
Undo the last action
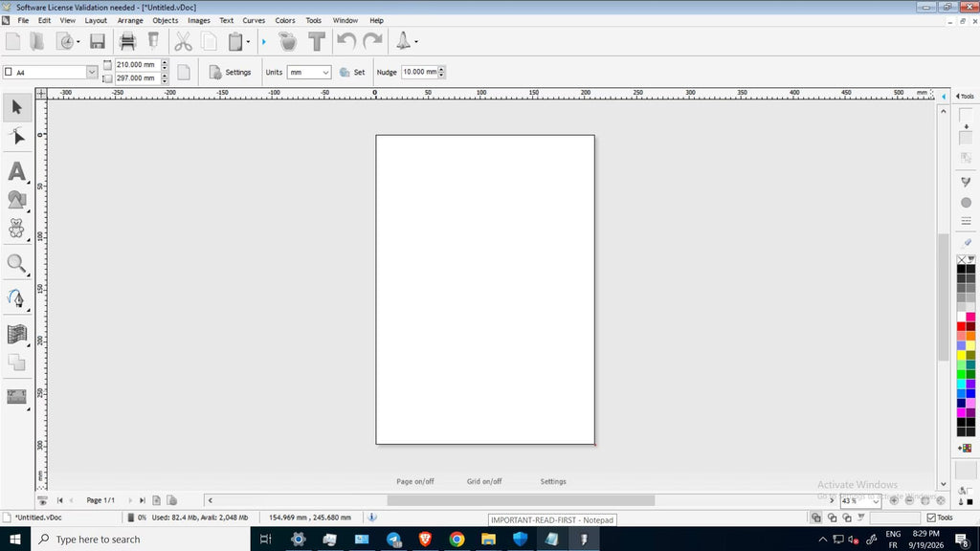pyautogui.click(x=346, y=42)
